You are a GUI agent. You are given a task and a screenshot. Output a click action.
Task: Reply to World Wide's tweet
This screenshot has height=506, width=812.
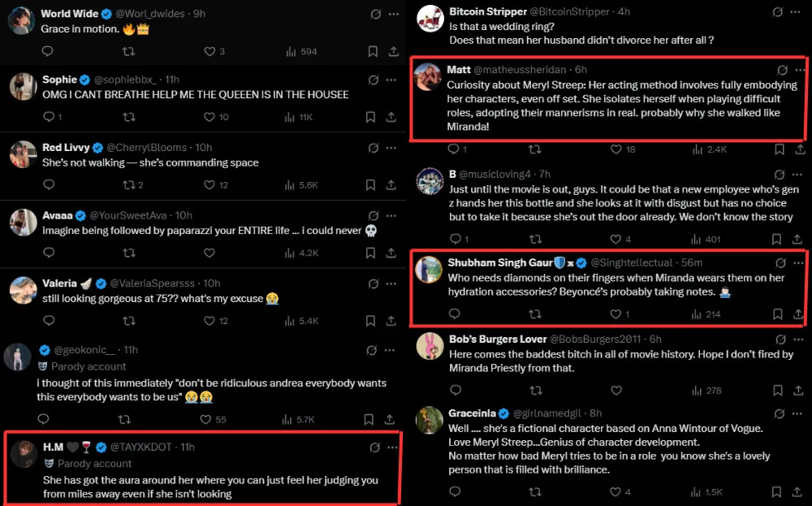[47, 51]
